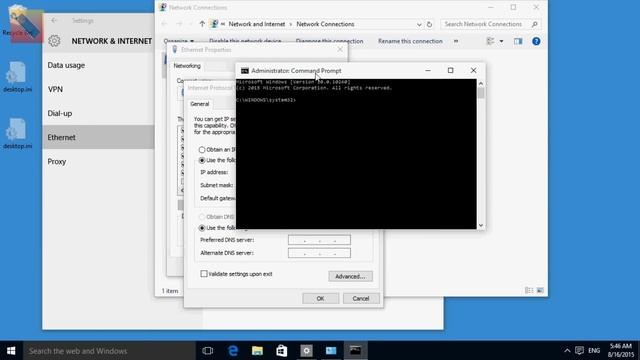Open the Organize dropdown menu
This screenshot has height=360, width=640.
coord(179,41)
